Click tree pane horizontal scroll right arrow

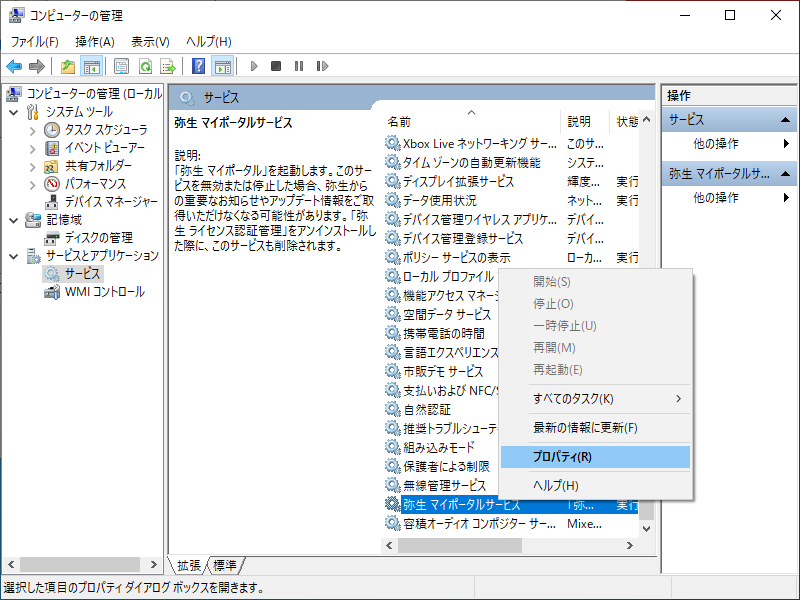pyautogui.click(x=154, y=565)
